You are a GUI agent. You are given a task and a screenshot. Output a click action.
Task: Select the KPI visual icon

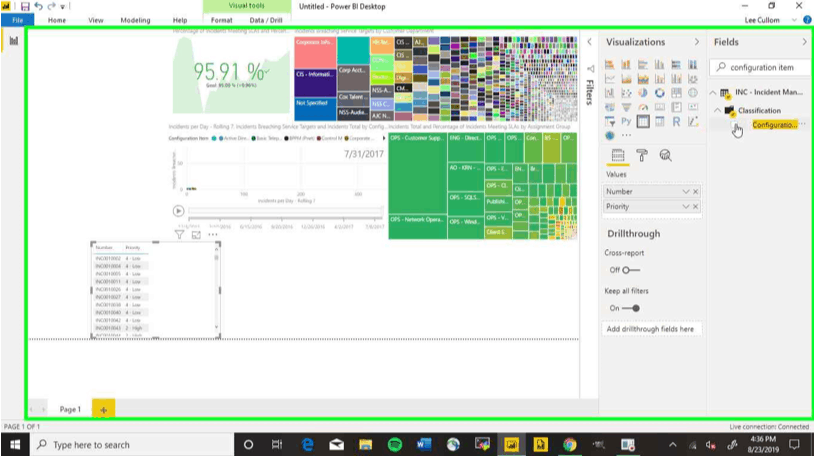click(x=693, y=107)
